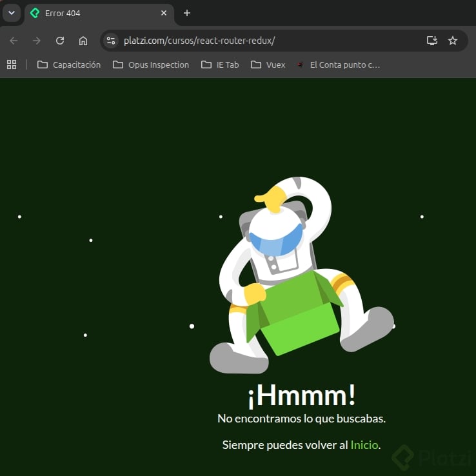
Task: Go forward to next page
Action: [x=37, y=41]
